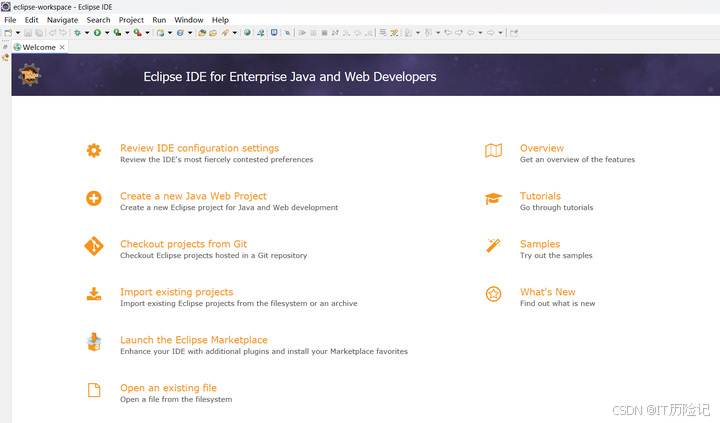Image resolution: width=720 pixels, height=423 pixels.
Task: Click the green Run button icon
Action: pos(97,33)
